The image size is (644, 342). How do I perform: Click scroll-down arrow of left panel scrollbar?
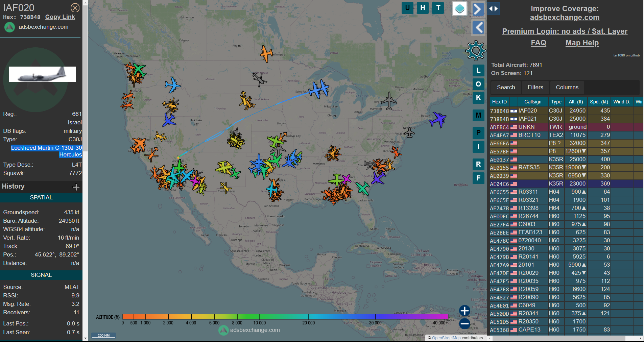pyautogui.click(x=85, y=338)
